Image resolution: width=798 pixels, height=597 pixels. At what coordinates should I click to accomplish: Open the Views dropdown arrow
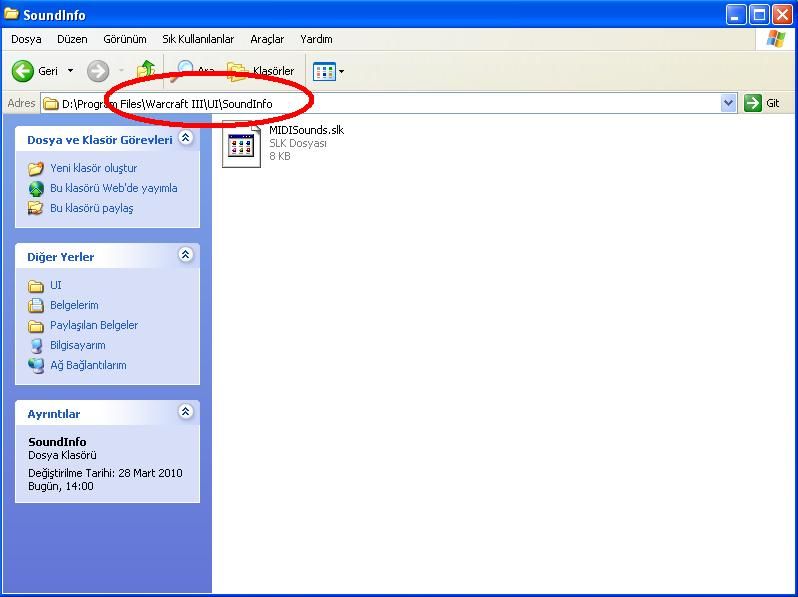[341, 71]
